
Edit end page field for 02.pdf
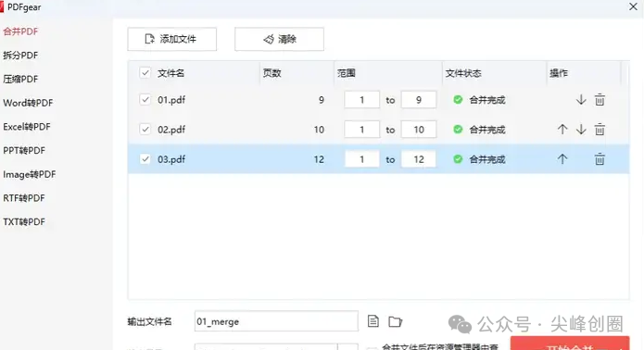click(419, 130)
